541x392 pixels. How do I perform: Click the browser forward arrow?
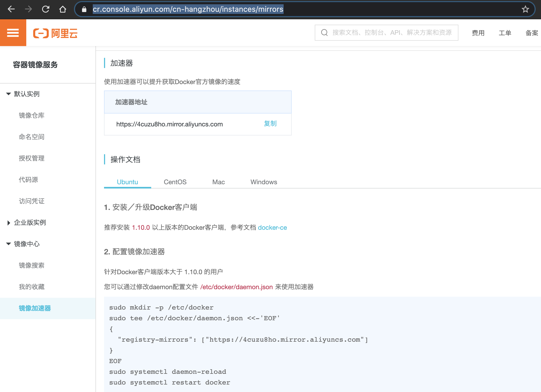tap(28, 9)
